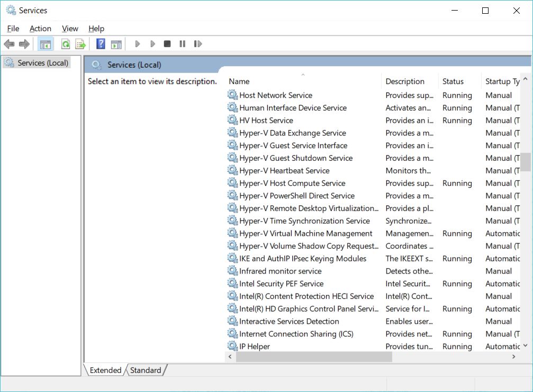Viewport: 533px width, 392px height.
Task: Click the second Start Service play icon
Action: 152,44
